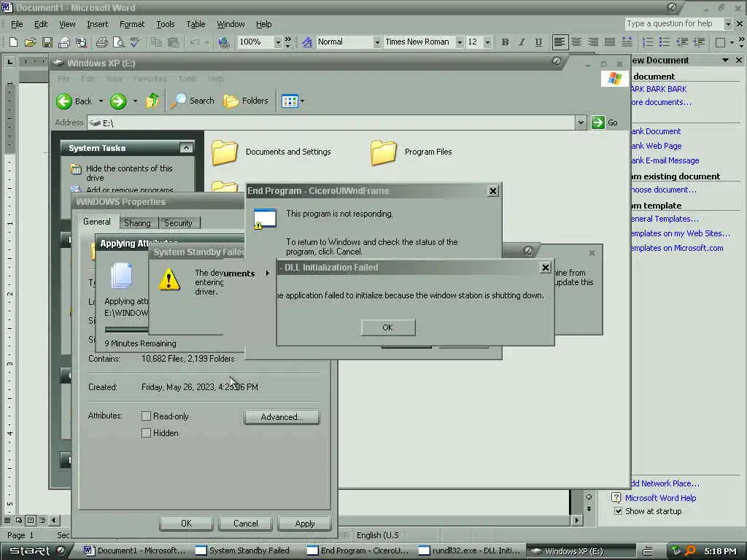Open the Explorer address bar dropdown
Screen dimensions: 747x560
[580, 122]
